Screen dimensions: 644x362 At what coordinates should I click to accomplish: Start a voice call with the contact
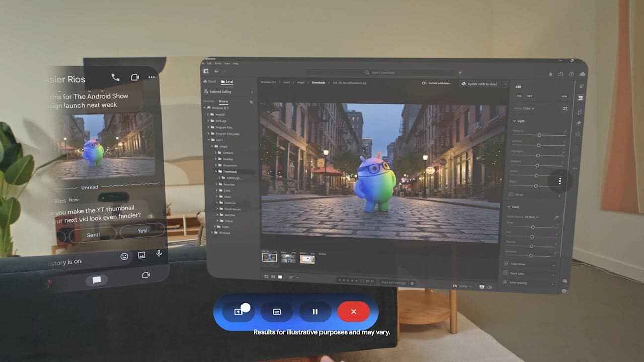(x=115, y=77)
